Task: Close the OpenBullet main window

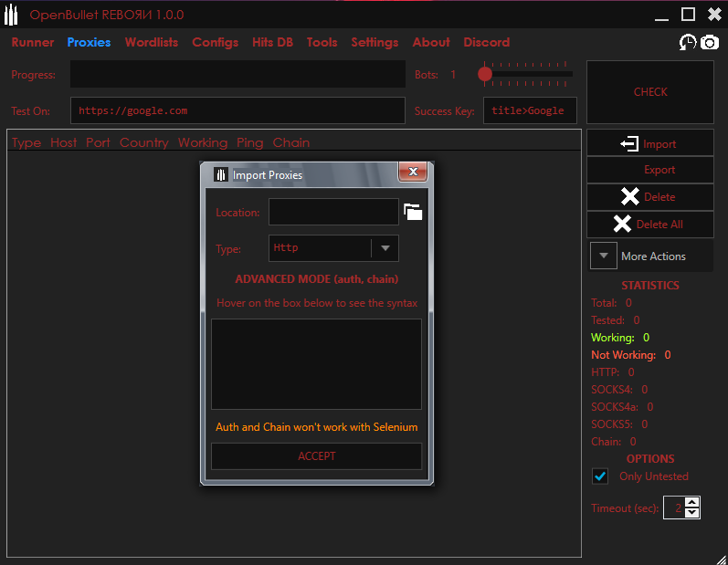Action: tap(714, 15)
